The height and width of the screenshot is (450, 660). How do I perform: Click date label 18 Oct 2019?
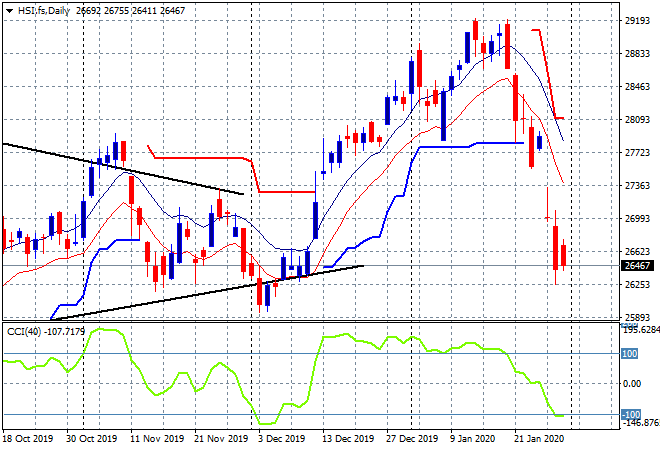28,439
